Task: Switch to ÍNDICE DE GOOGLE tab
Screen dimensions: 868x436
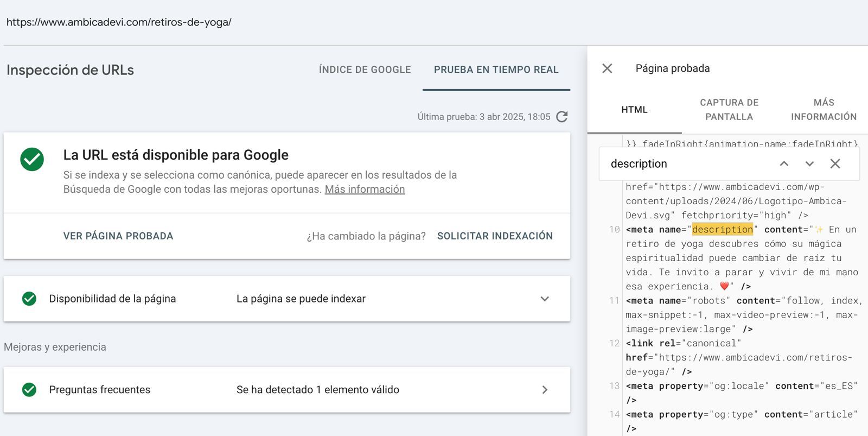Action: pyautogui.click(x=365, y=69)
